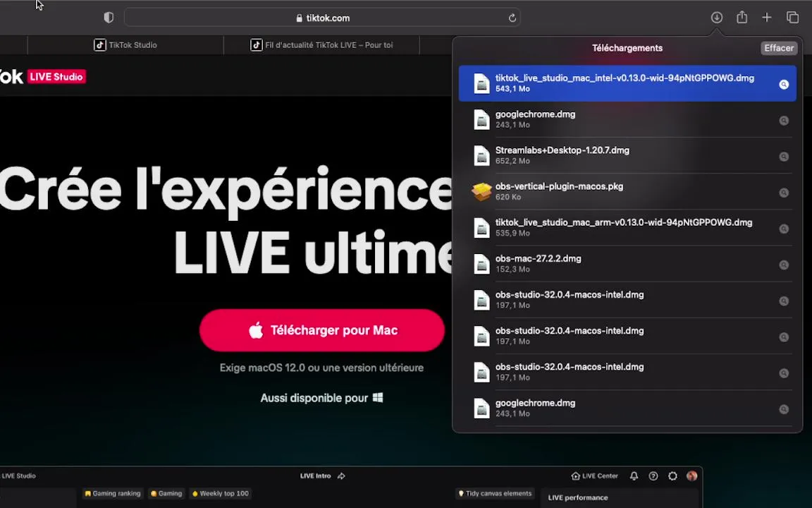Click the 620 Ko size text
Viewport: 812px width, 508px height.
tap(508, 197)
